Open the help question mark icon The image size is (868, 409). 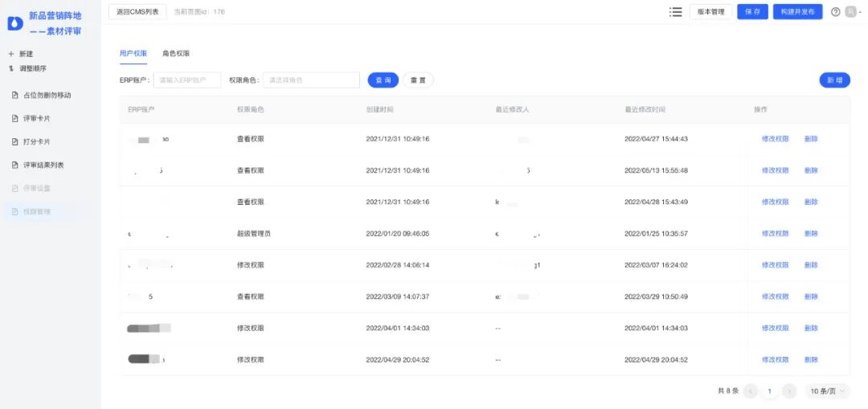tap(836, 12)
